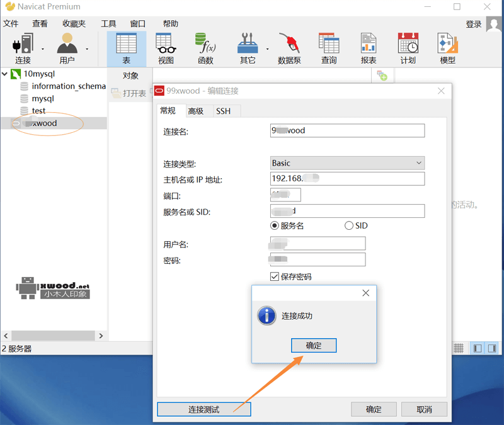Collapse the 10mysql connection tree
This screenshot has width=504, height=425.
[4, 74]
